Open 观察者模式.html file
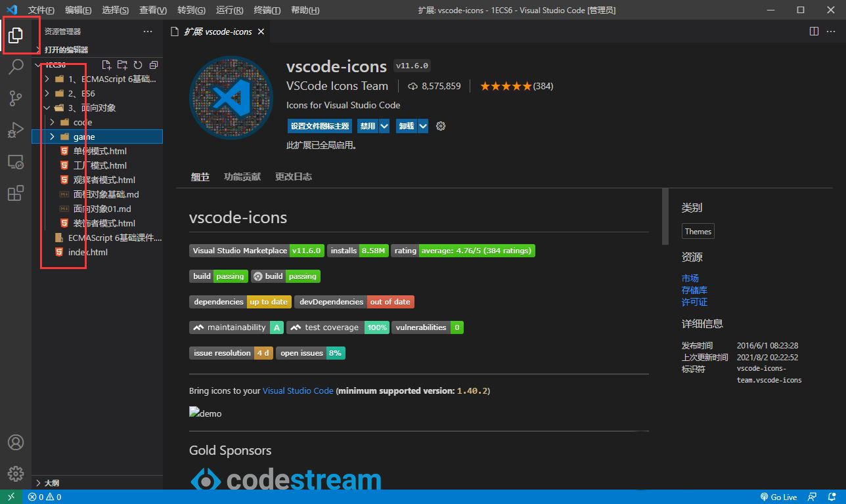This screenshot has height=504, width=846. [97, 180]
